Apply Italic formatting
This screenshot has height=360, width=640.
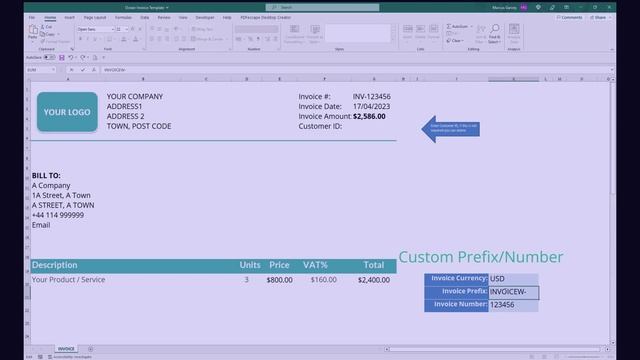[x=87, y=39]
